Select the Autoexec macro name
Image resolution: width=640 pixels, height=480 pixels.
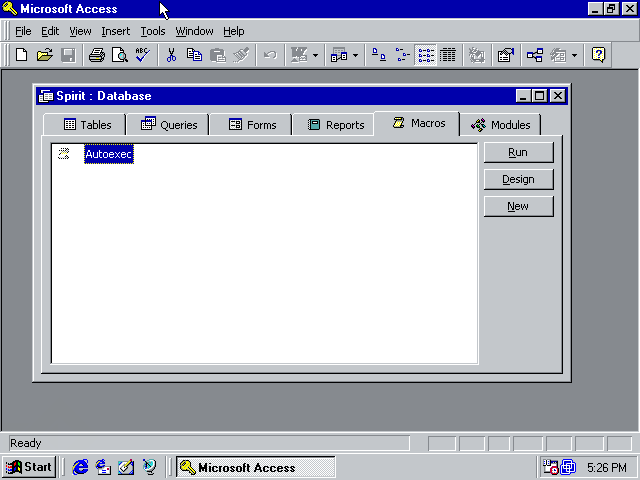click(x=109, y=154)
